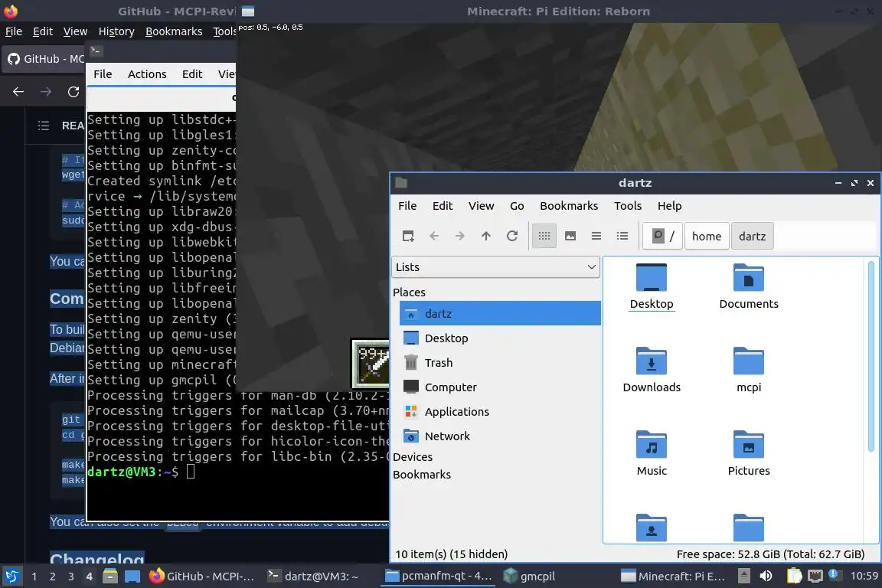882x588 pixels.
Task: Click the file manager vertical scrollbar
Action: pyautogui.click(x=871, y=357)
